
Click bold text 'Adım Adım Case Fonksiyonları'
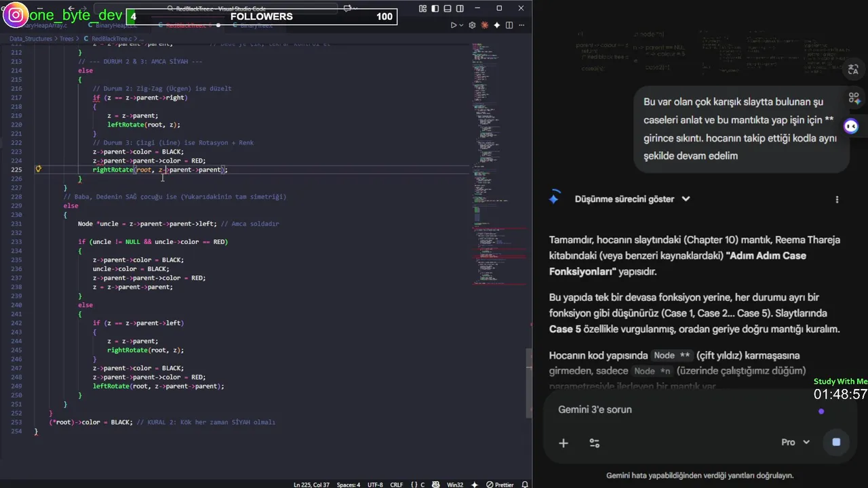(x=678, y=264)
